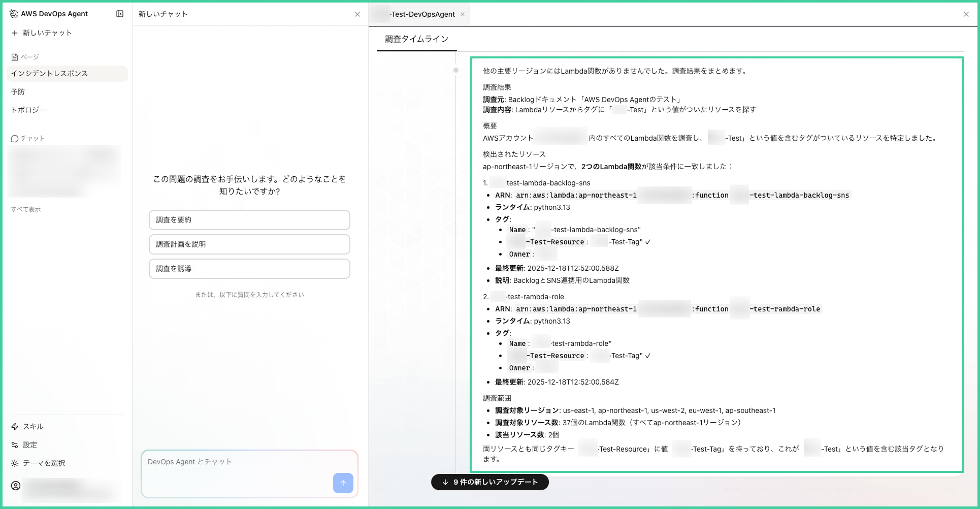The width and height of the screenshot is (980, 509).
Task: Click the テーマを選択 sun icon
Action: pyautogui.click(x=15, y=463)
